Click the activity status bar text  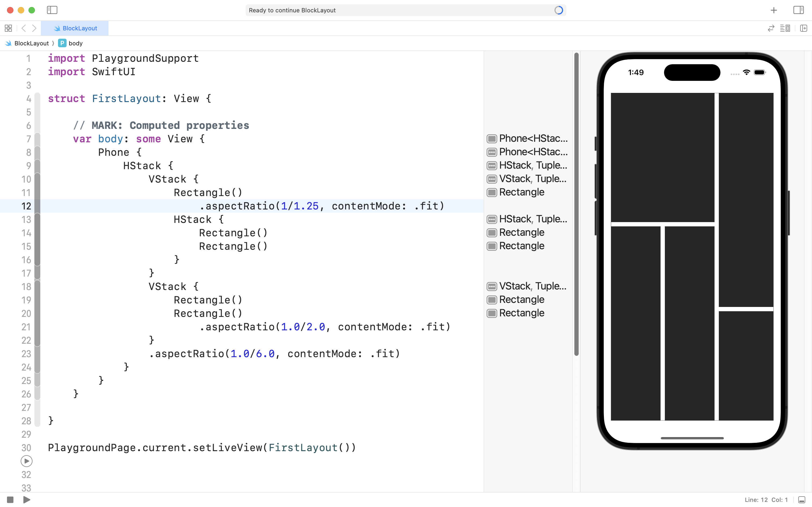[x=292, y=10]
